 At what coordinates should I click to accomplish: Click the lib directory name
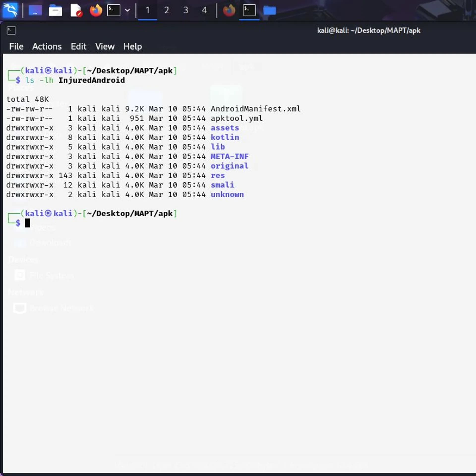[218, 147]
